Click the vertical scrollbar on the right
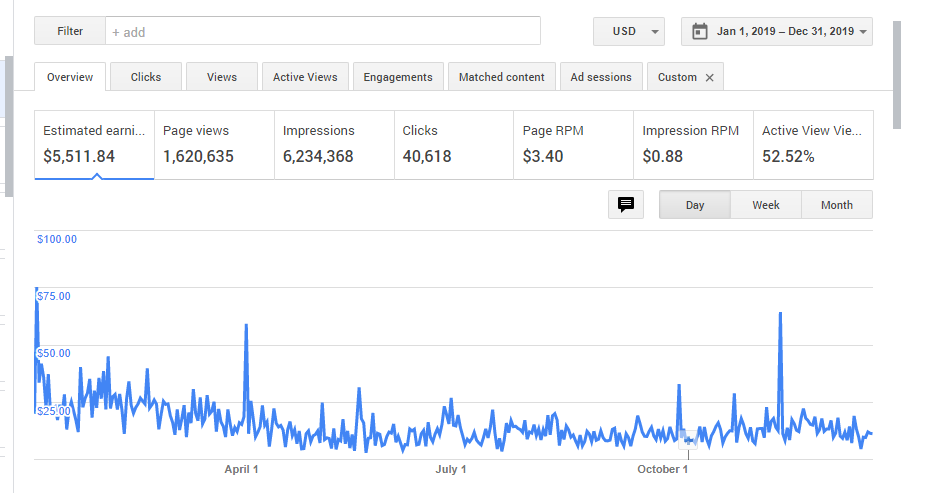The height and width of the screenshot is (493, 948). tap(897, 75)
